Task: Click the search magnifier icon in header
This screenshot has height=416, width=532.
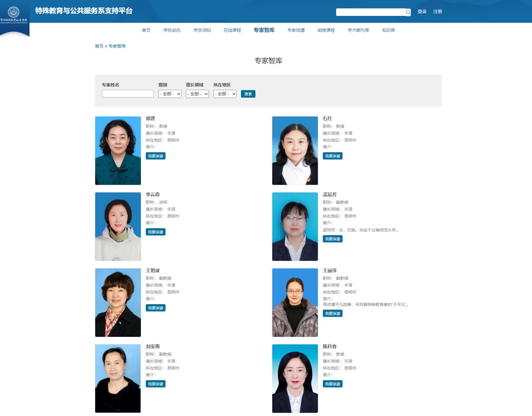Action: point(407,12)
